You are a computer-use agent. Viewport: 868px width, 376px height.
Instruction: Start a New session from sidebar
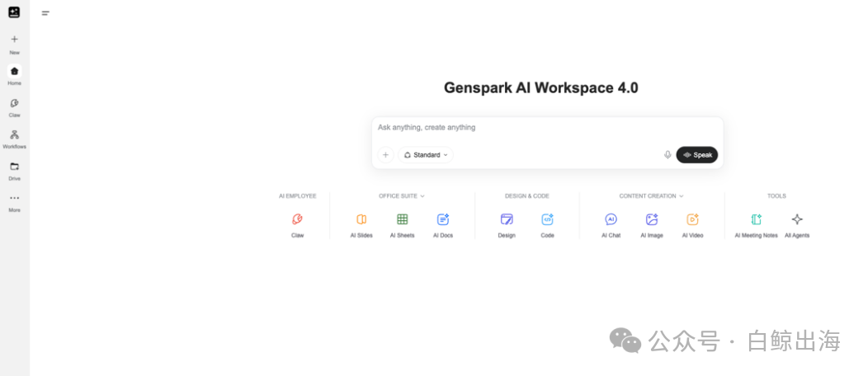[14, 45]
